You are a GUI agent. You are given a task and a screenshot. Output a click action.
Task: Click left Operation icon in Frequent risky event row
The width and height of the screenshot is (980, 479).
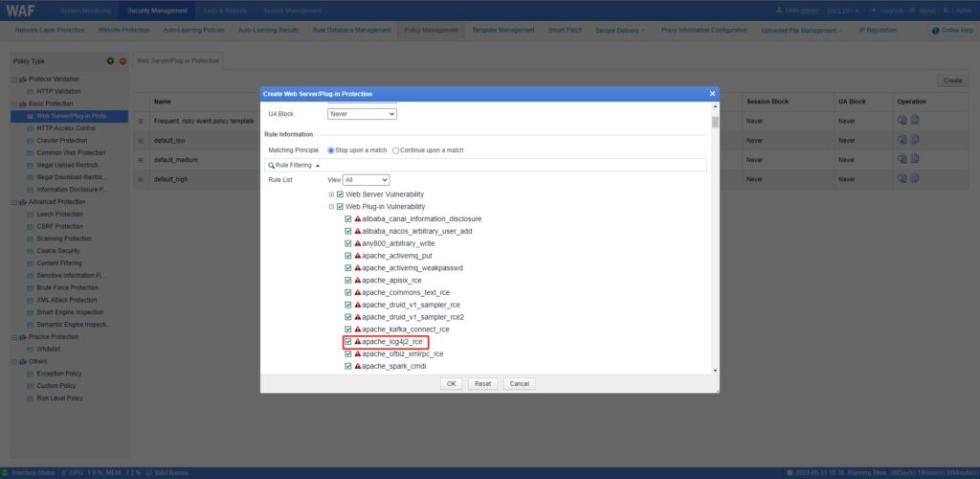point(902,121)
